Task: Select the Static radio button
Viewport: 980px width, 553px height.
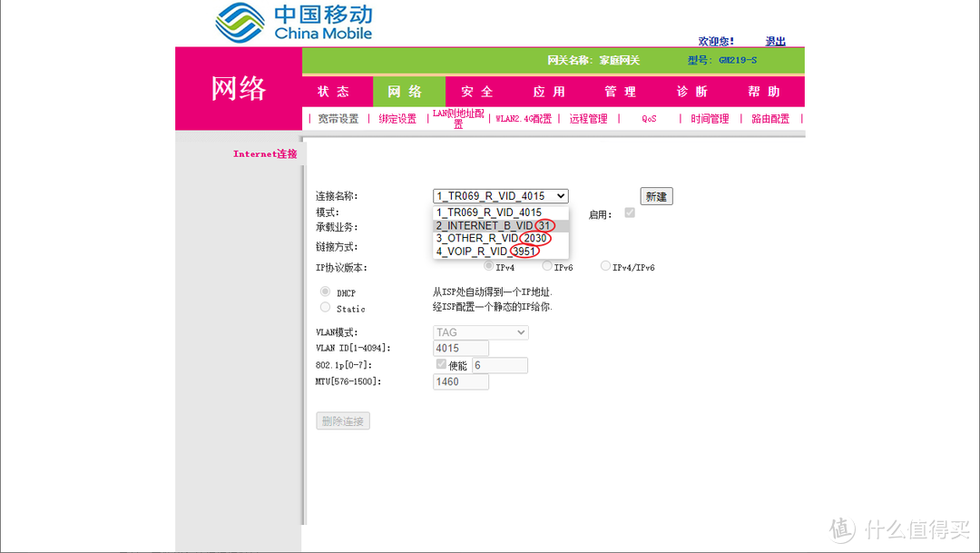Action: tap(325, 307)
